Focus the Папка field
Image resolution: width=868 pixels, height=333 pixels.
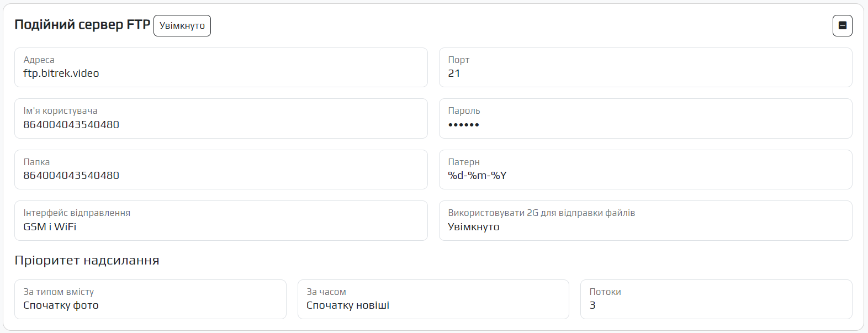click(x=221, y=170)
